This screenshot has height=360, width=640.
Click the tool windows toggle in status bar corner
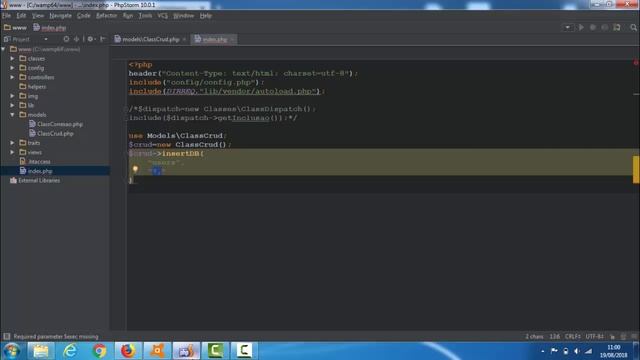[x=7, y=336]
